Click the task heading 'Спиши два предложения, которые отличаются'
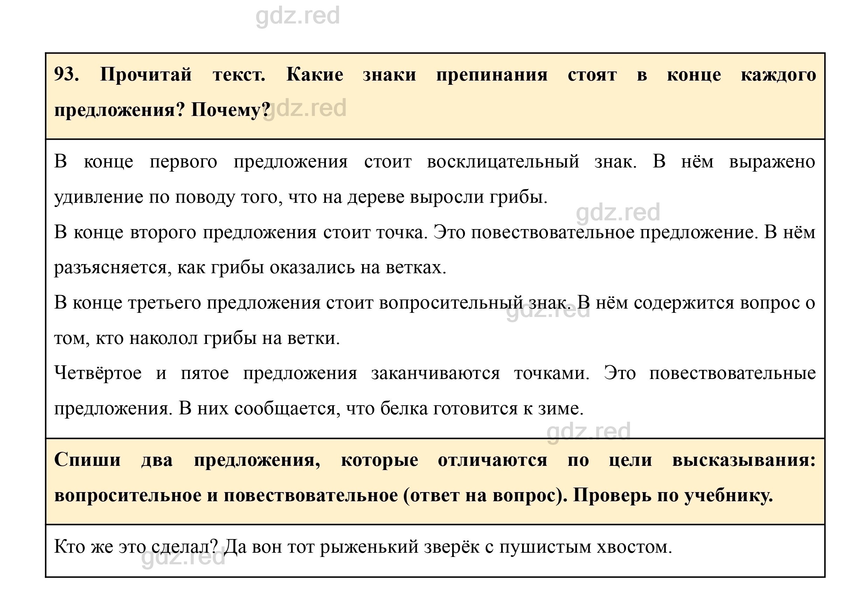The height and width of the screenshot is (593, 868). (435, 460)
